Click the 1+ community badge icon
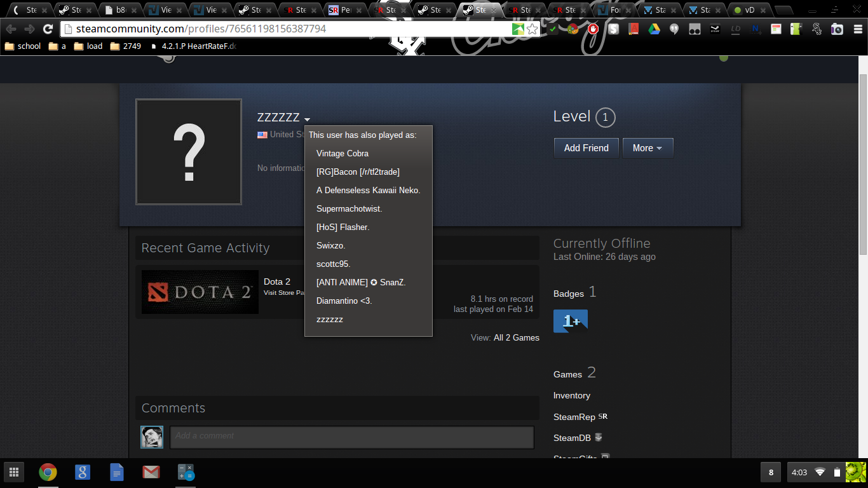The image size is (868, 488). coord(571,322)
